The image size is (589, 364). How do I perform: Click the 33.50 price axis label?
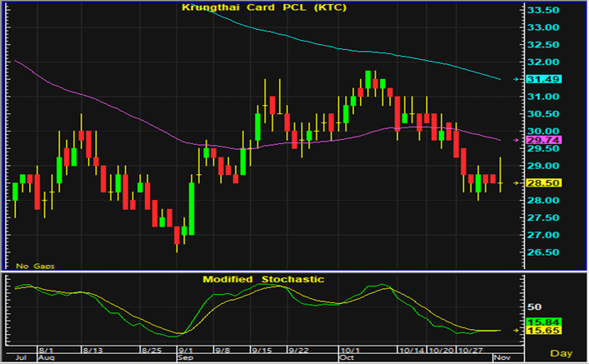click(544, 10)
